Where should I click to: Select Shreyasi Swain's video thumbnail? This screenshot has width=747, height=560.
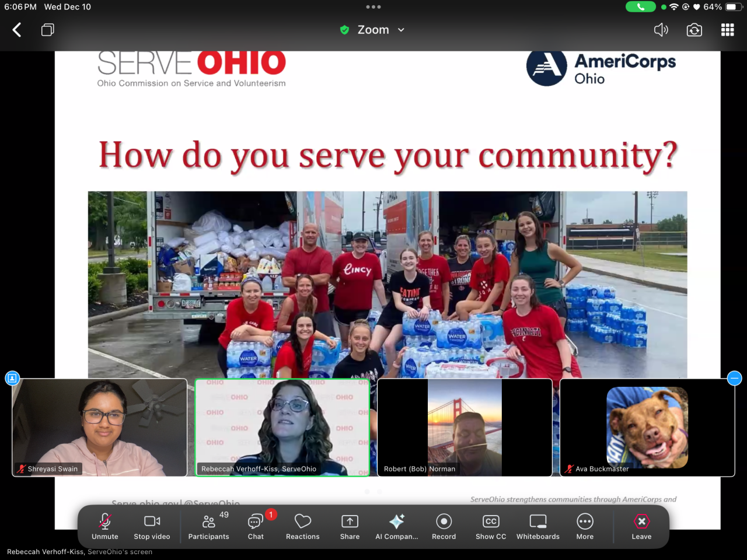coord(100,428)
